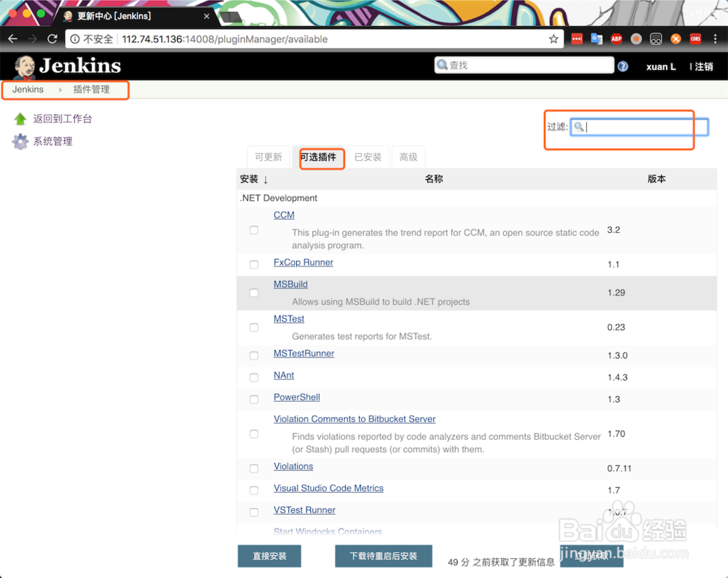This screenshot has width=728, height=578.
Task: Click the system management gear icon
Action: pyautogui.click(x=20, y=142)
